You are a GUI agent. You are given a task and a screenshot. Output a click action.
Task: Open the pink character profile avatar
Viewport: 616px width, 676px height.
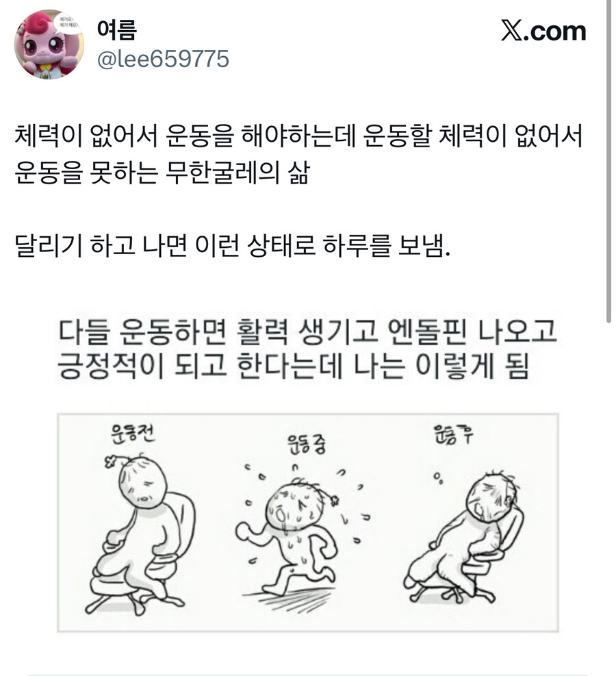pyautogui.click(x=49, y=45)
